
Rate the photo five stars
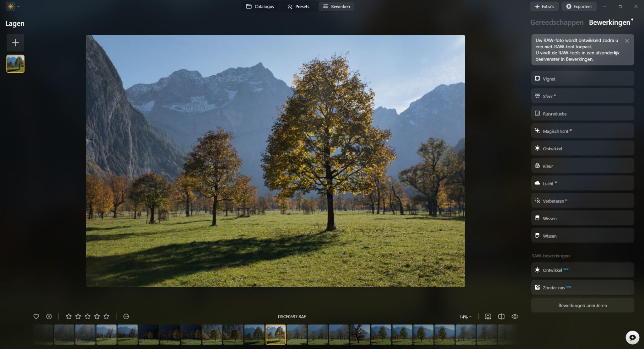click(106, 316)
